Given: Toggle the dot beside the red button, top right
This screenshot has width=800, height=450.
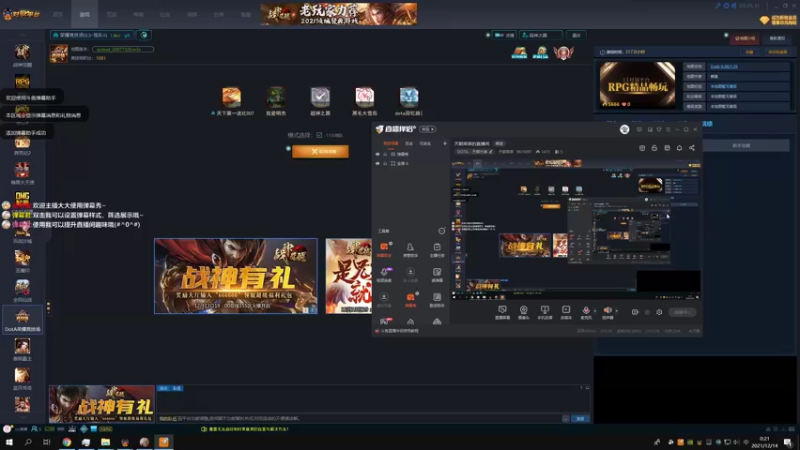Looking at the screenshot, I should tap(726, 35).
